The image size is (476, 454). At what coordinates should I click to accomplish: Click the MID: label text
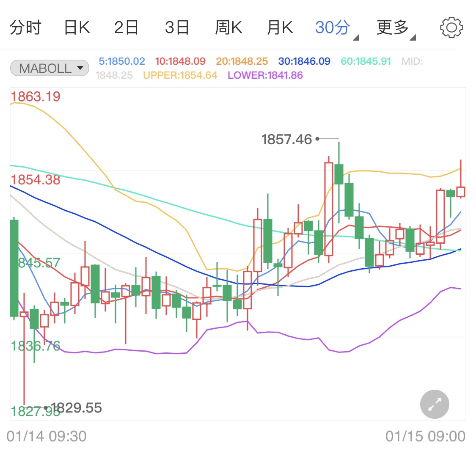[x=412, y=61]
